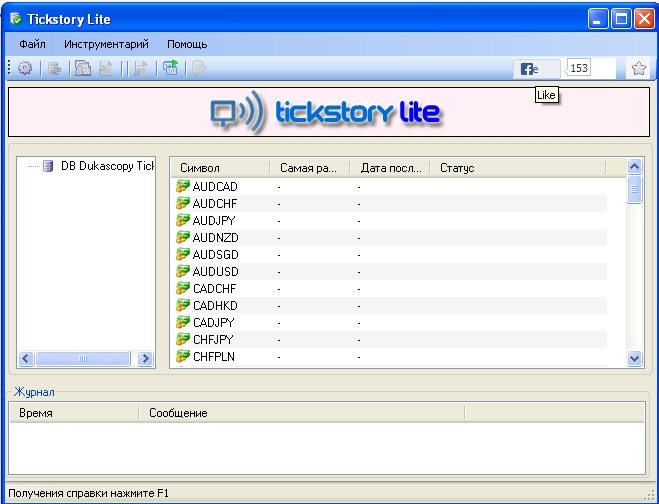The image size is (659, 504).
Task: Click the symbol list scroll-up arrow
Action: 634,166
